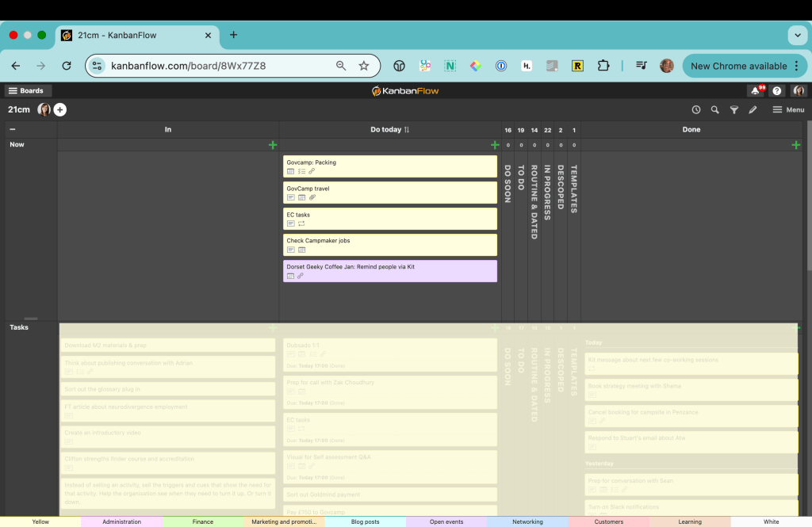Activate edit mode with the pencil icon
812x527 pixels.
point(753,109)
